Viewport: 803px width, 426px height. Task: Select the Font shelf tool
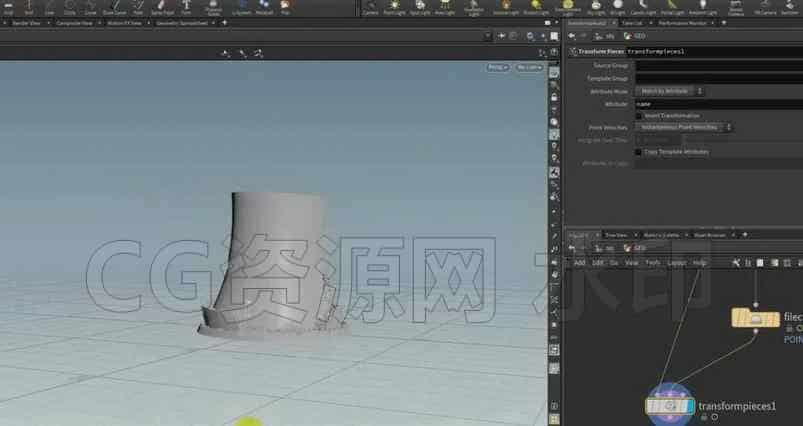point(186,7)
